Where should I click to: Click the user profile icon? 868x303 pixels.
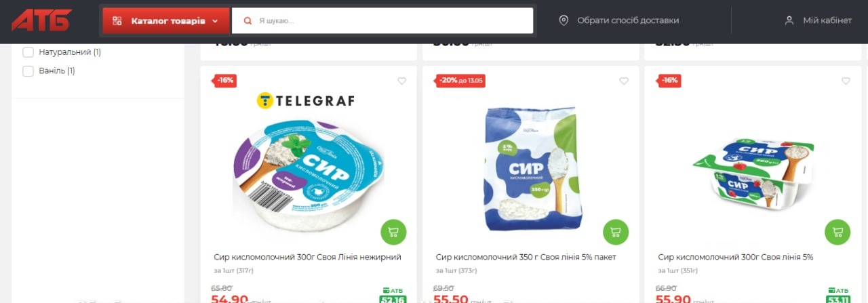point(789,20)
